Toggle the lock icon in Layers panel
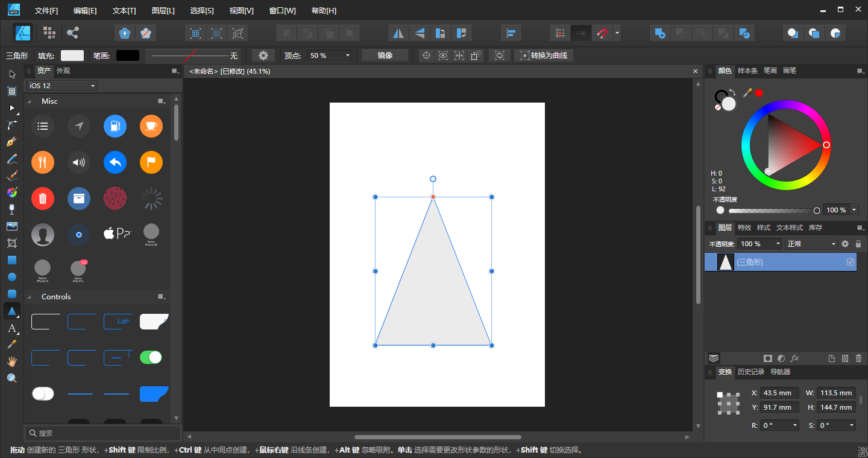Viewport: 868px width, 458px height. (x=858, y=244)
